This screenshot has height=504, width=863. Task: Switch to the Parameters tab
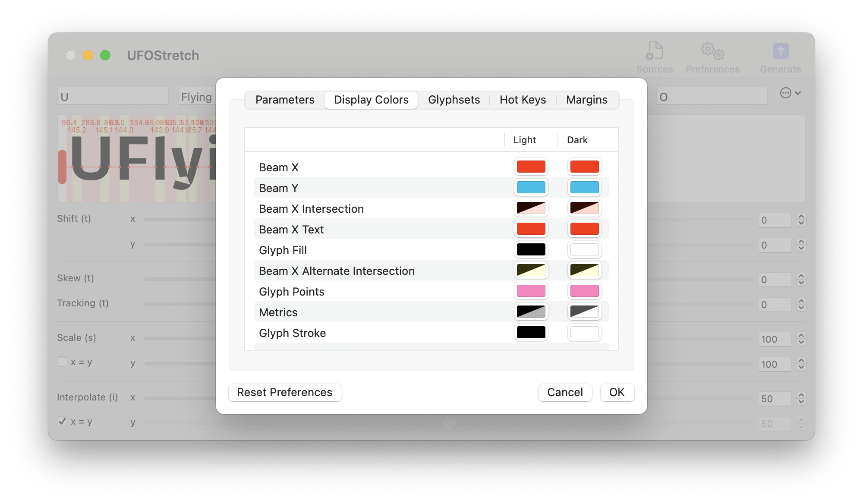point(285,100)
